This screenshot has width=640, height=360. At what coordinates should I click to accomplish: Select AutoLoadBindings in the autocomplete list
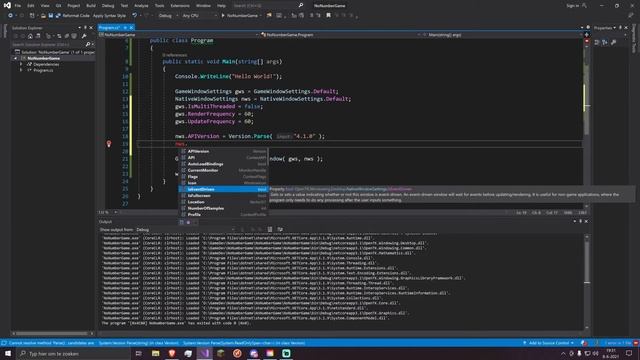click(224, 164)
